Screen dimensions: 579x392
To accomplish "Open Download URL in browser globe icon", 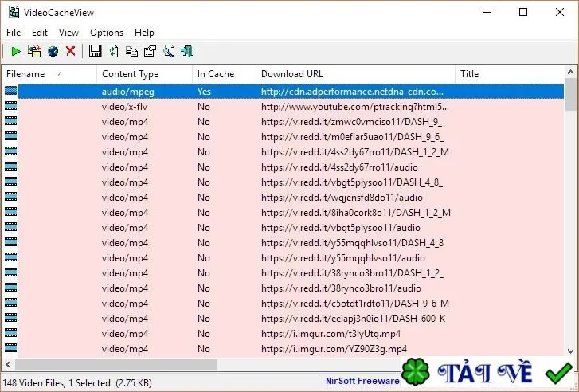I will coord(53,51).
